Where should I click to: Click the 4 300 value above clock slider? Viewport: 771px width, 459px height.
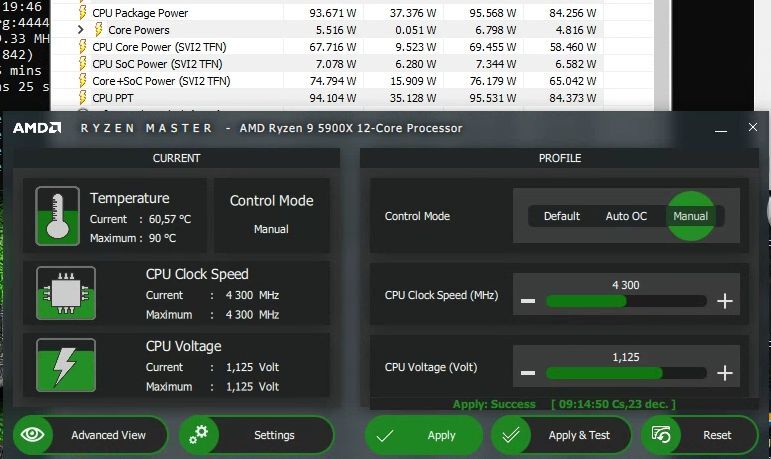click(625, 285)
